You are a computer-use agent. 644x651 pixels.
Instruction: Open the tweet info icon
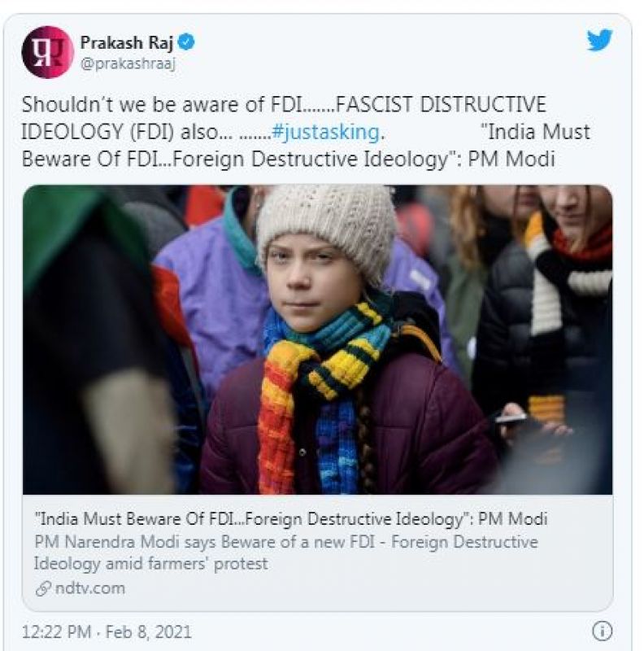(x=602, y=631)
